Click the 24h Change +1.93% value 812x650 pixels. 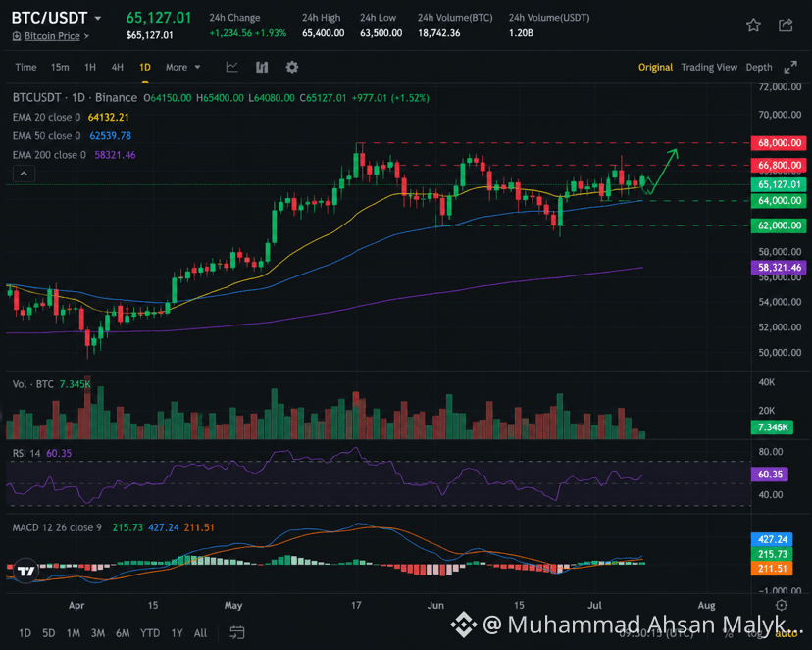[x=272, y=33]
